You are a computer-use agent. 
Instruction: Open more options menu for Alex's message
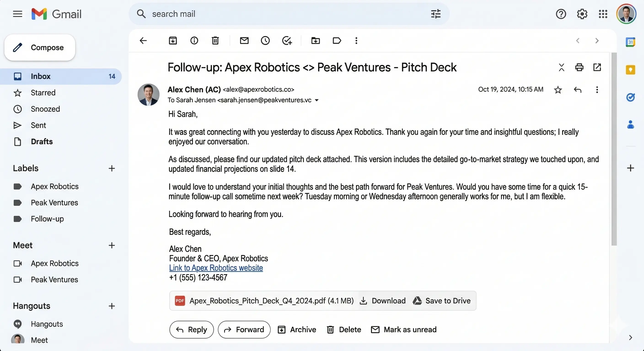coord(597,90)
